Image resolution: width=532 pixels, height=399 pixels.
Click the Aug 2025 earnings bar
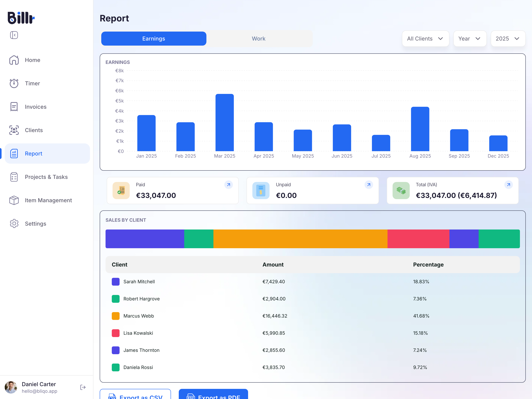pos(420,129)
